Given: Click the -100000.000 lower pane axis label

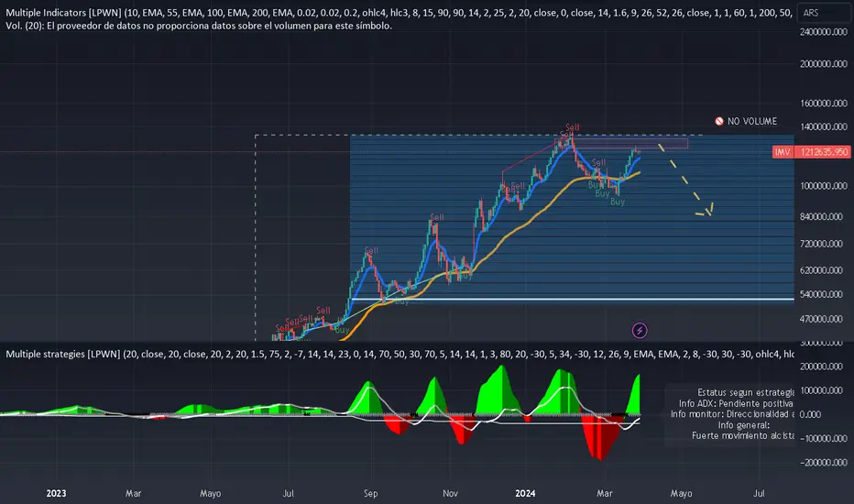Looking at the screenshot, I should (x=824, y=439).
